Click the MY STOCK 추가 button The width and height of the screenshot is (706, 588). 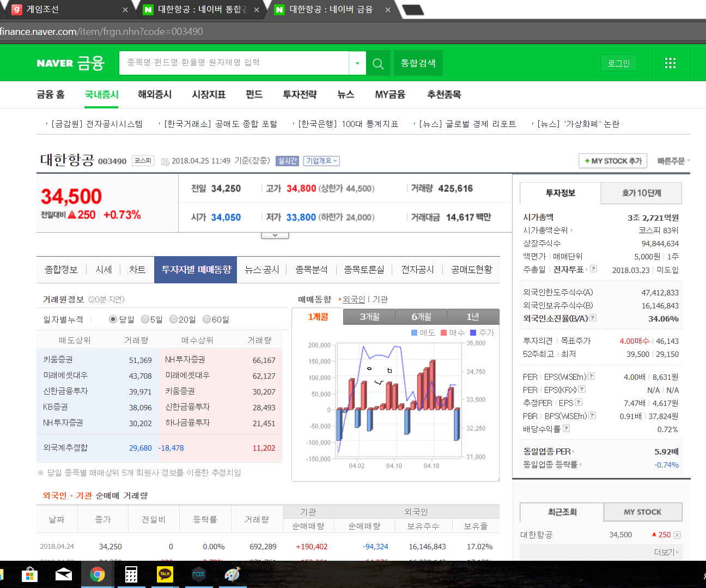tap(613, 161)
